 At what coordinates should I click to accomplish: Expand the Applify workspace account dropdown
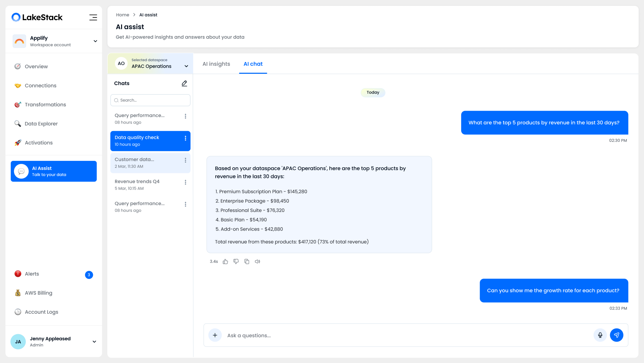tap(95, 41)
